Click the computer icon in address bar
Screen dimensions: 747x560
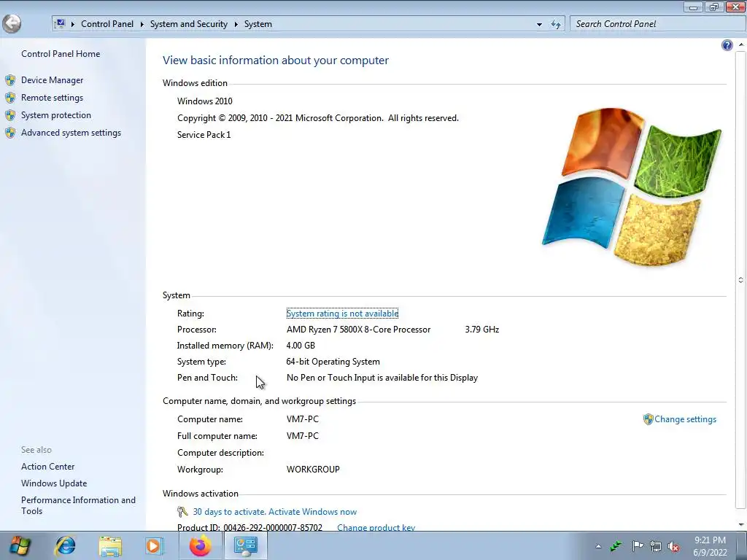coord(60,24)
